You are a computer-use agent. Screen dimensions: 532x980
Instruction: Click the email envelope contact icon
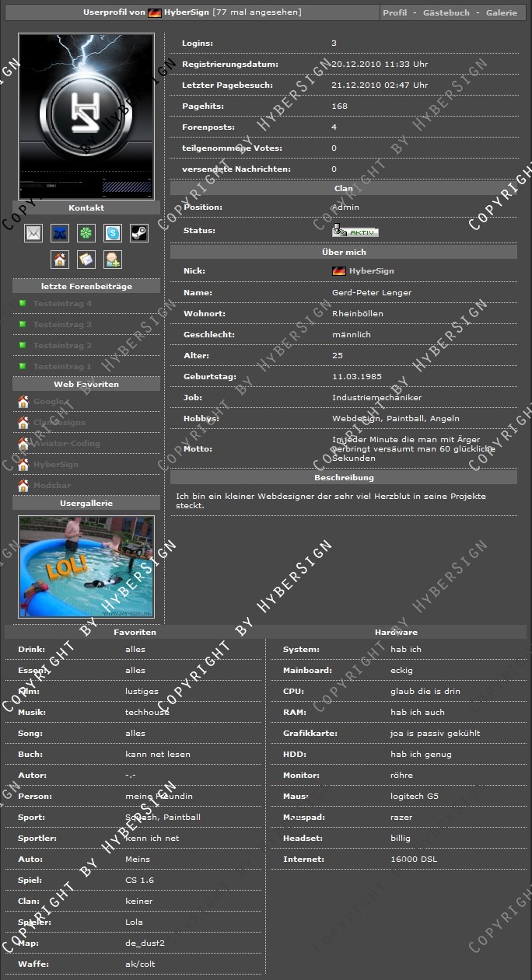pyautogui.click(x=33, y=233)
